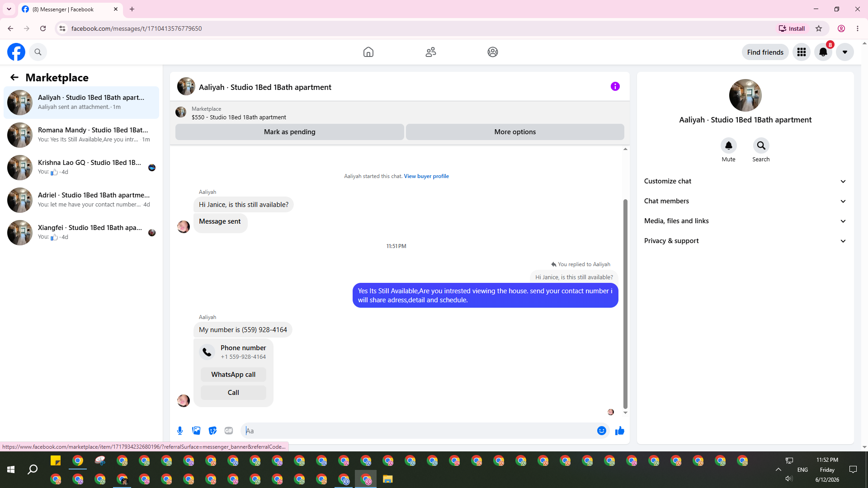Open the Sticky Notes taskbar app

tap(56, 461)
